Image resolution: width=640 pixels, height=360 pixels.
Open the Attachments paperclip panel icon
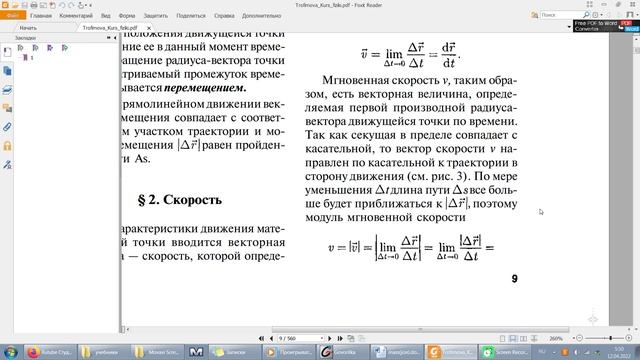pos(7,127)
